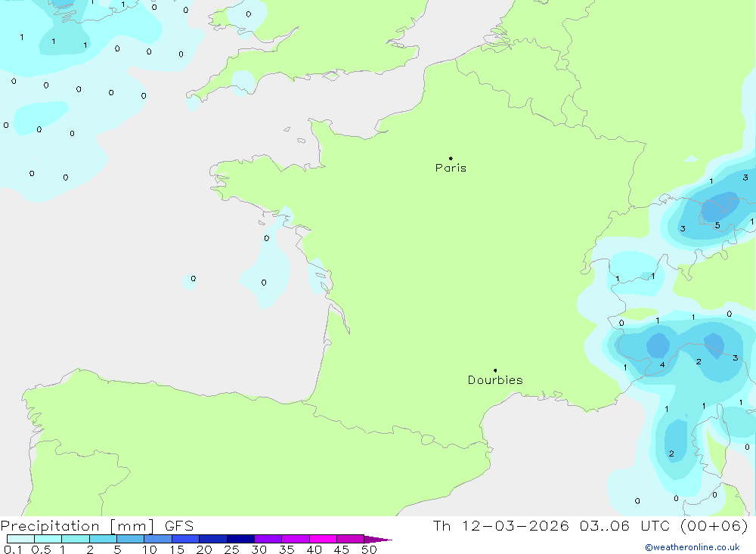The width and height of the screenshot is (756, 554).
Task: Click the '5' precipitation value on the map
Action: click(x=717, y=225)
